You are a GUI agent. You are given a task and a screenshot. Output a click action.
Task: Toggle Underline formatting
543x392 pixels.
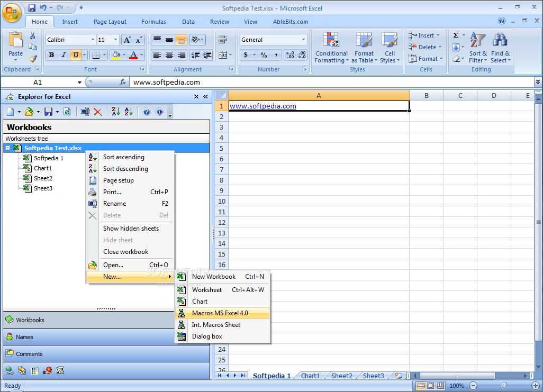coord(76,55)
